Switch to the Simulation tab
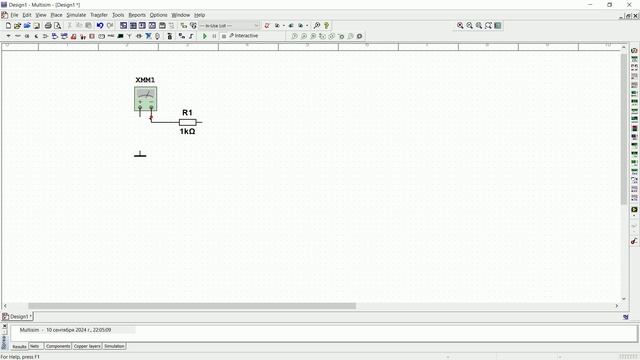This screenshot has height=360, width=640. click(114, 346)
